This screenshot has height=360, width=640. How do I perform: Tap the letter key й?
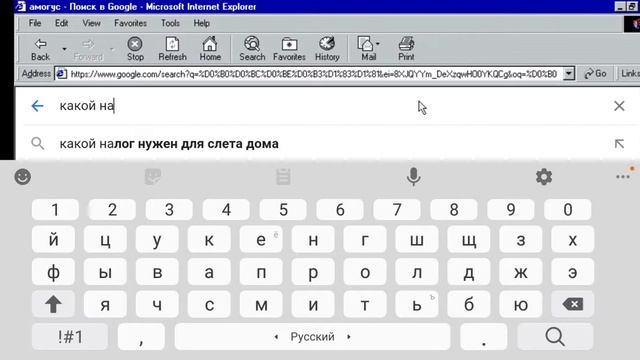point(53,239)
